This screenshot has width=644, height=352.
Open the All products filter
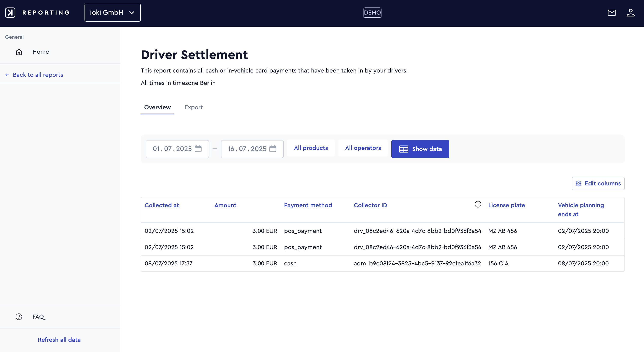(x=311, y=148)
